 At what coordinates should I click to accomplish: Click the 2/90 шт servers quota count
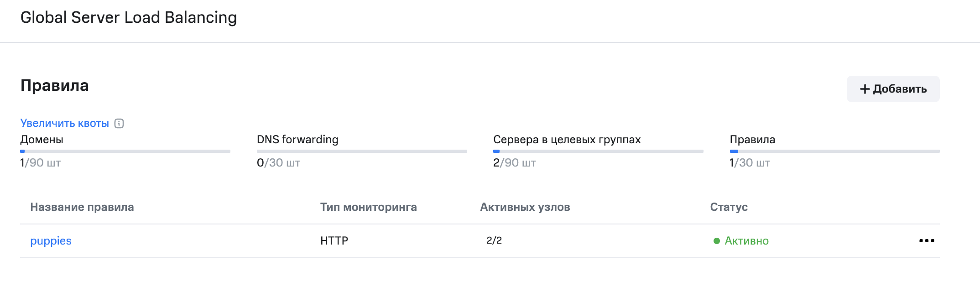point(514,163)
